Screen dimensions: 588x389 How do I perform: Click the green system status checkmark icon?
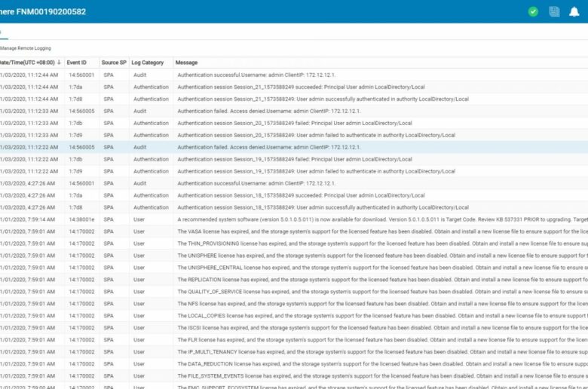point(533,11)
